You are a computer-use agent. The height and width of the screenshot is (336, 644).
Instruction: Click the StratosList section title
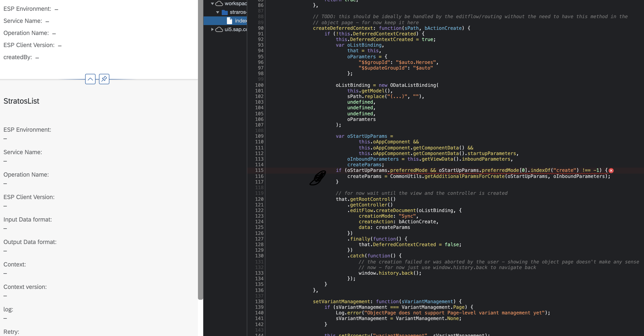tap(21, 101)
